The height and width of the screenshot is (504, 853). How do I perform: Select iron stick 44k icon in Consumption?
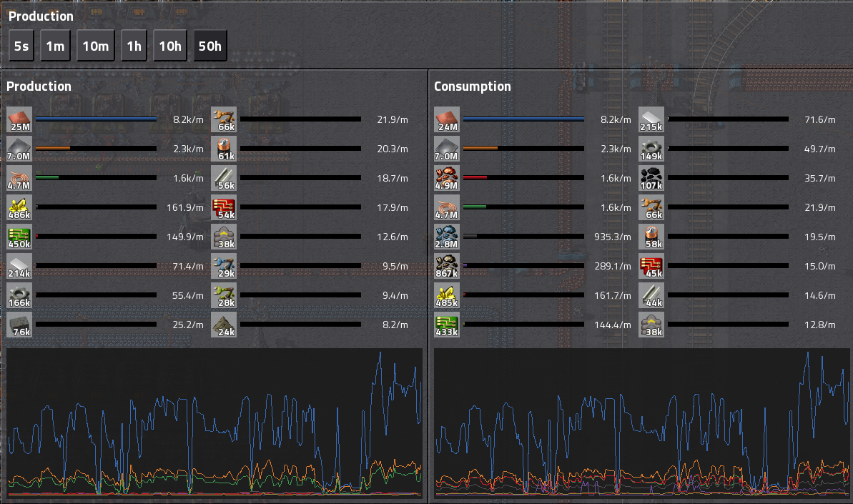pos(651,296)
